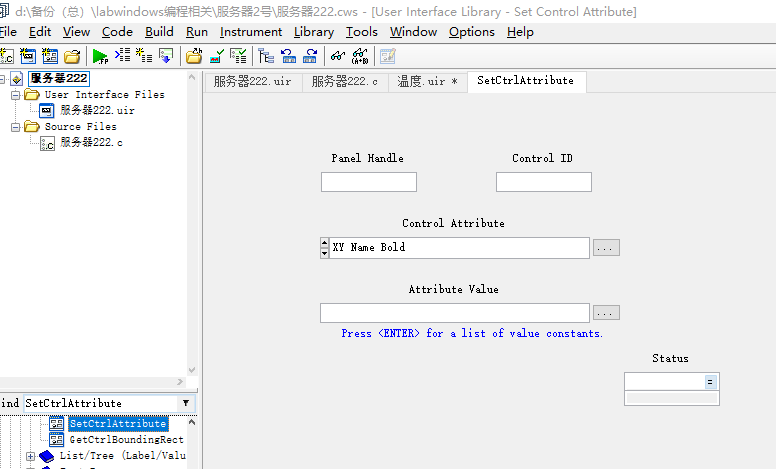Open the Tools menu

click(x=362, y=32)
